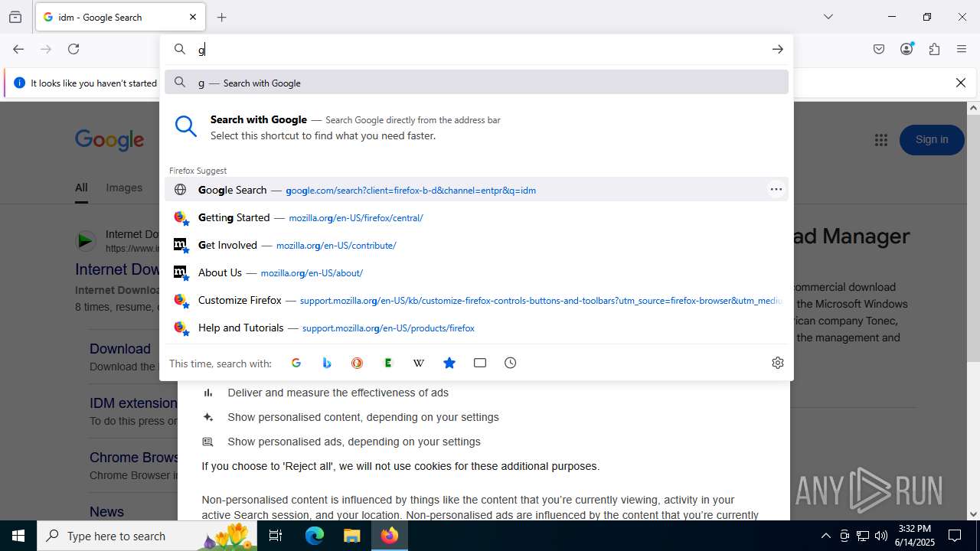Show hidden system tray icons
This screenshot has width=980, height=551.
point(825,536)
